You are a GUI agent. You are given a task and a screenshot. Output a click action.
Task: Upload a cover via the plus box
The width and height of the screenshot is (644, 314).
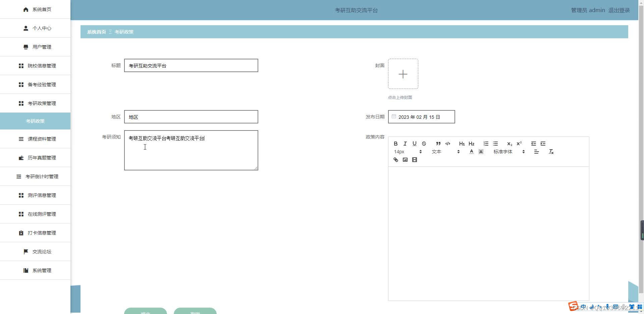403,74
